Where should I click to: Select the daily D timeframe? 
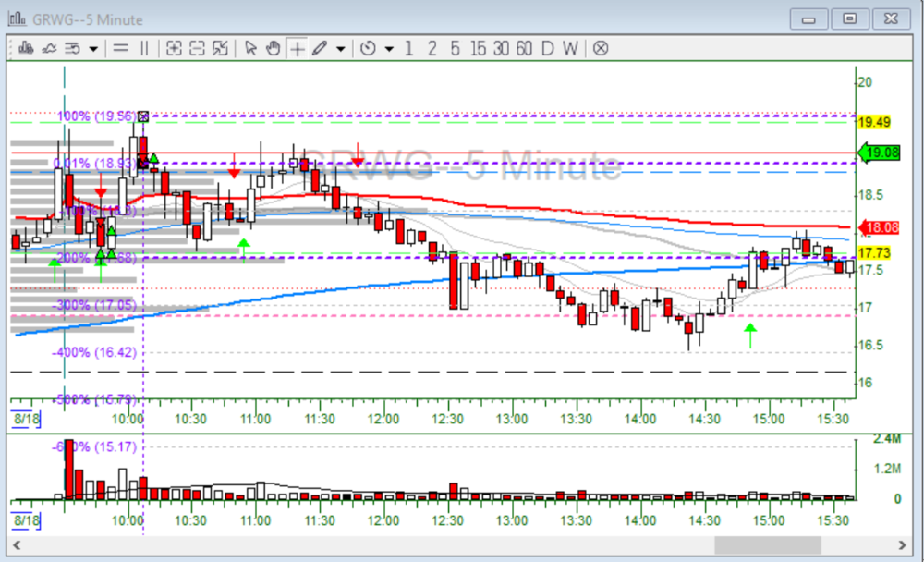click(x=547, y=49)
